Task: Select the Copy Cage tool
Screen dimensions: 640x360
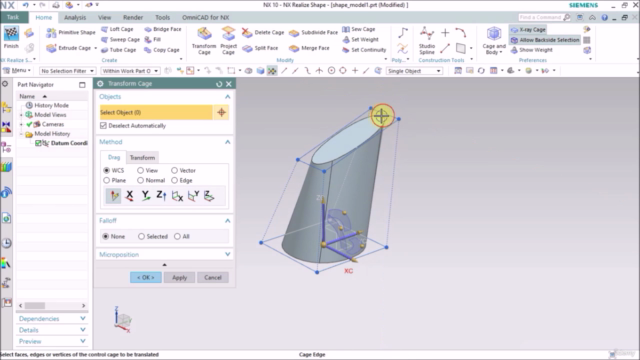Action: [162, 50]
